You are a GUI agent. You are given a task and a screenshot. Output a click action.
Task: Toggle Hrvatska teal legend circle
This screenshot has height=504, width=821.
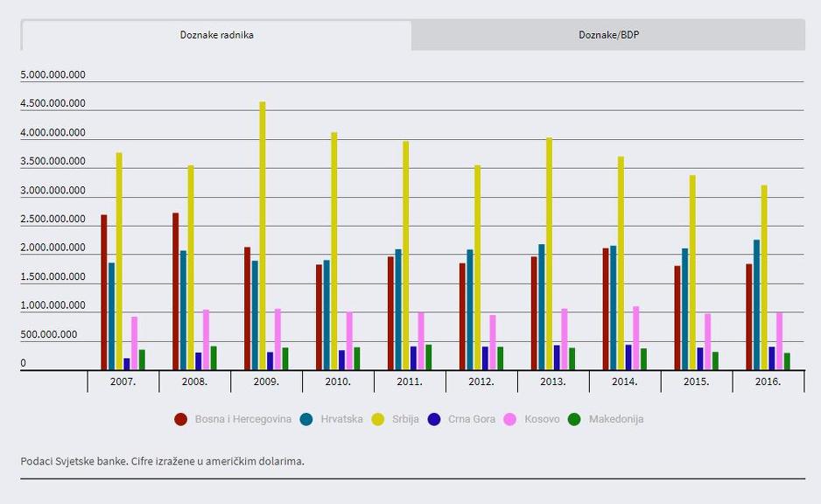[306, 419]
